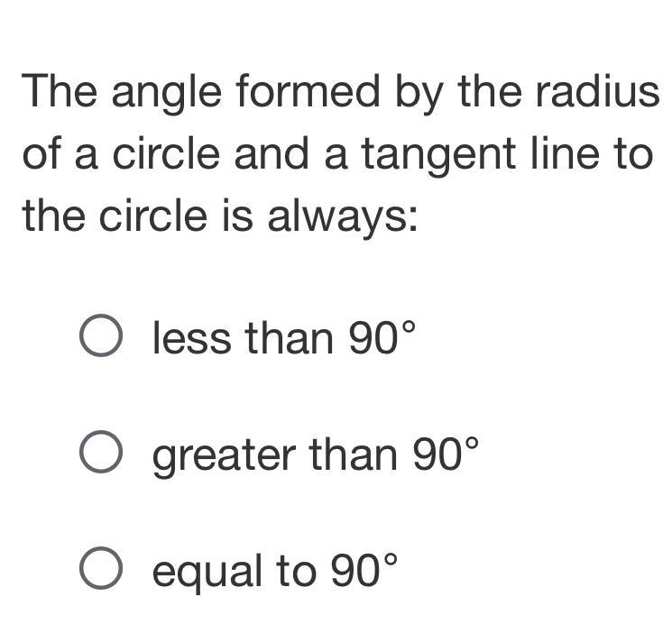Click the word 'always:' in the question

tap(343, 217)
